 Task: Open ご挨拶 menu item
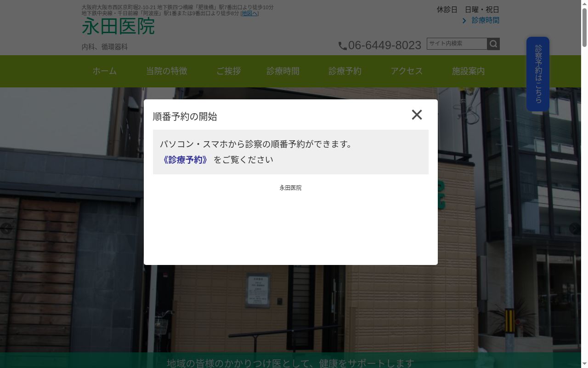tap(229, 71)
